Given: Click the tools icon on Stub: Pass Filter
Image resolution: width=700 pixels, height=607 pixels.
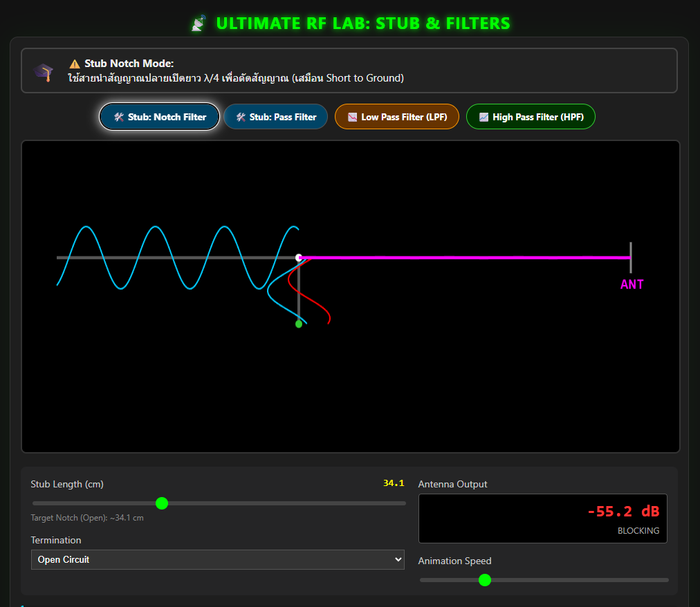Looking at the screenshot, I should pos(241,117).
